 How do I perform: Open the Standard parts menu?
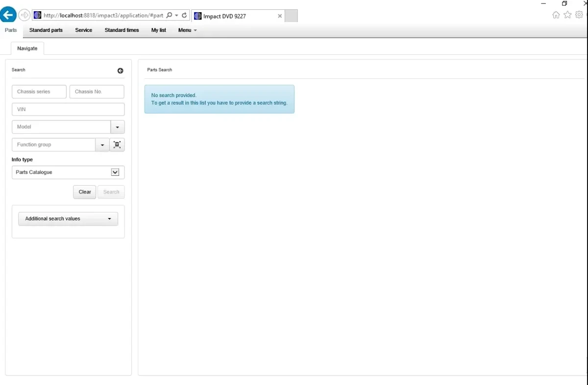click(x=46, y=30)
